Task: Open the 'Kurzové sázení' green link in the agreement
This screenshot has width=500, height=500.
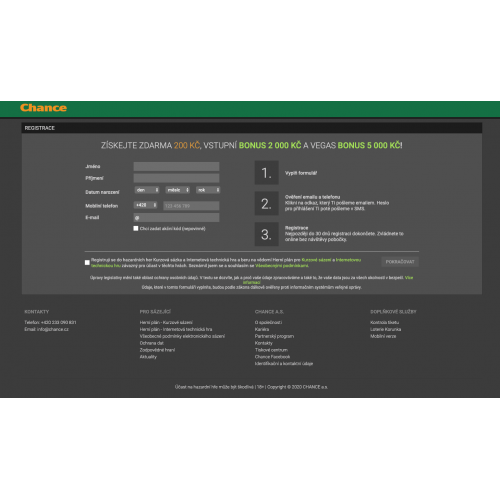Action: pos(316,260)
